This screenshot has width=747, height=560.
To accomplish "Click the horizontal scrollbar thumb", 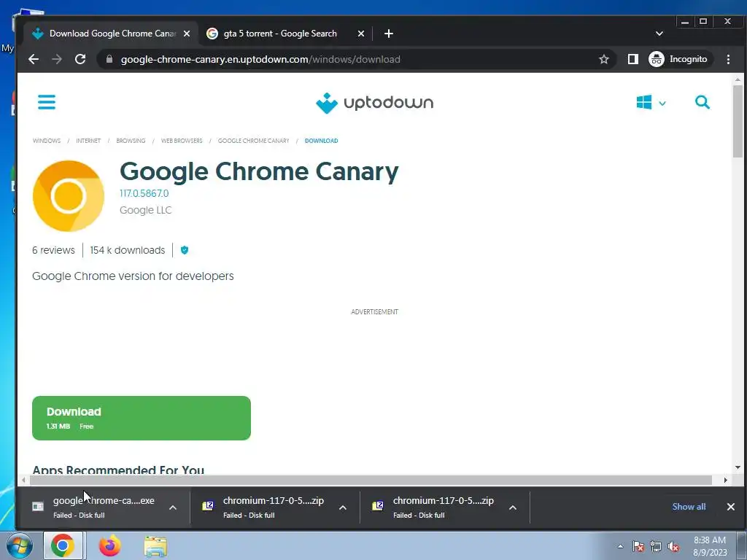I will click(x=371, y=480).
